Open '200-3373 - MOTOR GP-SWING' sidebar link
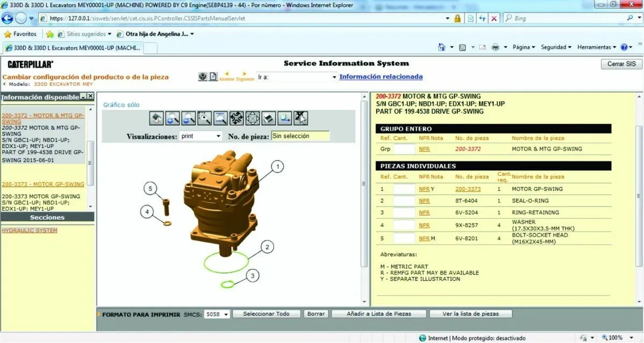This screenshot has width=644, height=343. point(43,184)
